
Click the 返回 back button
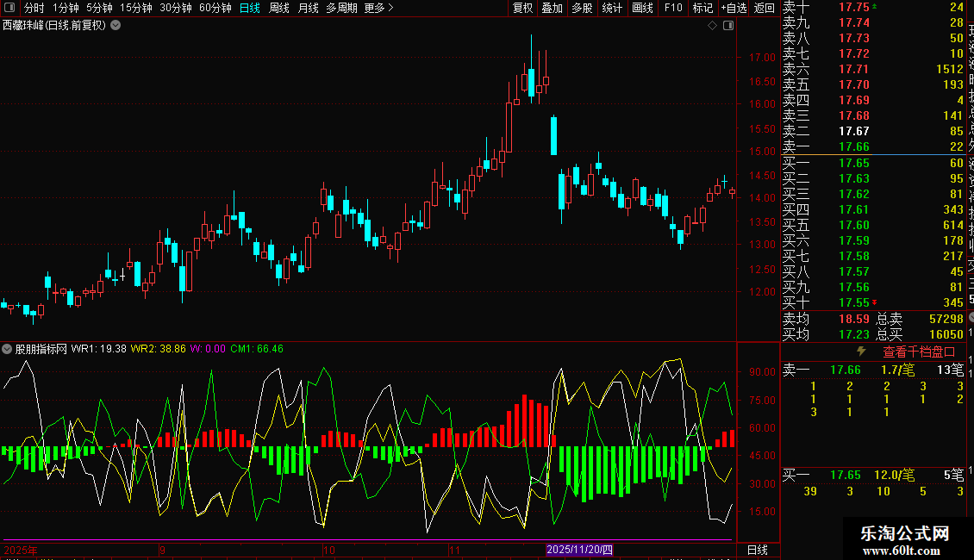pyautogui.click(x=764, y=8)
